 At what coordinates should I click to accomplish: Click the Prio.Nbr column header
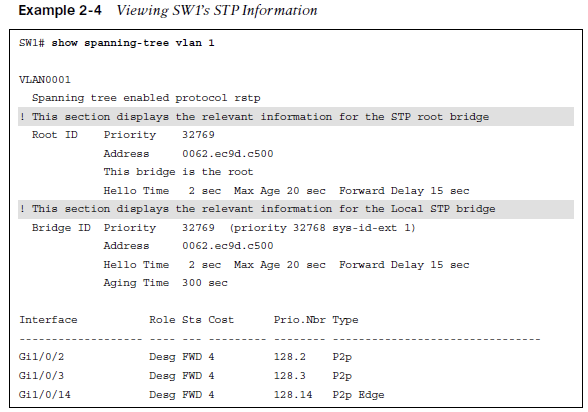299,320
